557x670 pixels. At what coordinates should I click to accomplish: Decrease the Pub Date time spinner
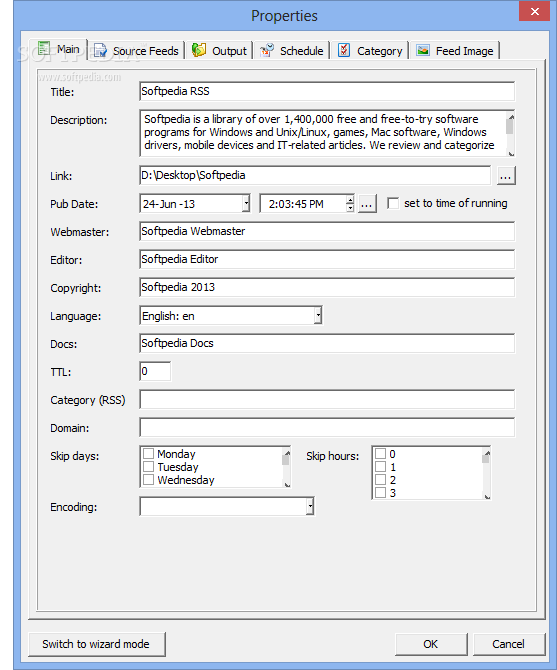[350, 208]
